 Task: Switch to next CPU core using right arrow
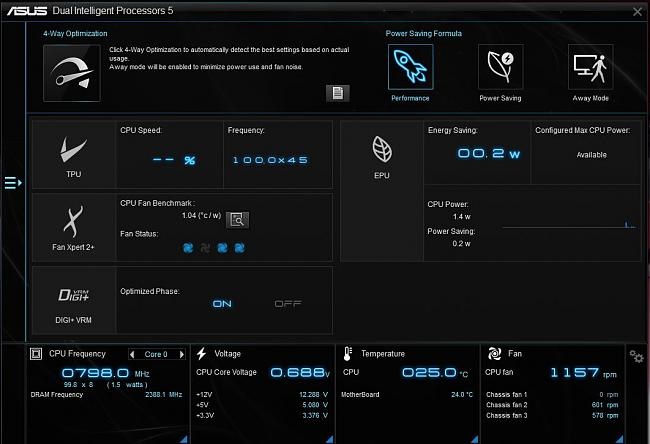click(x=181, y=354)
